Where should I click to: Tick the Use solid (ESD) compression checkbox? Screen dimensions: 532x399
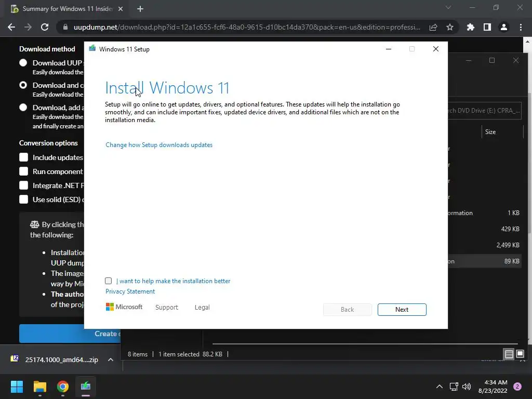point(23,199)
